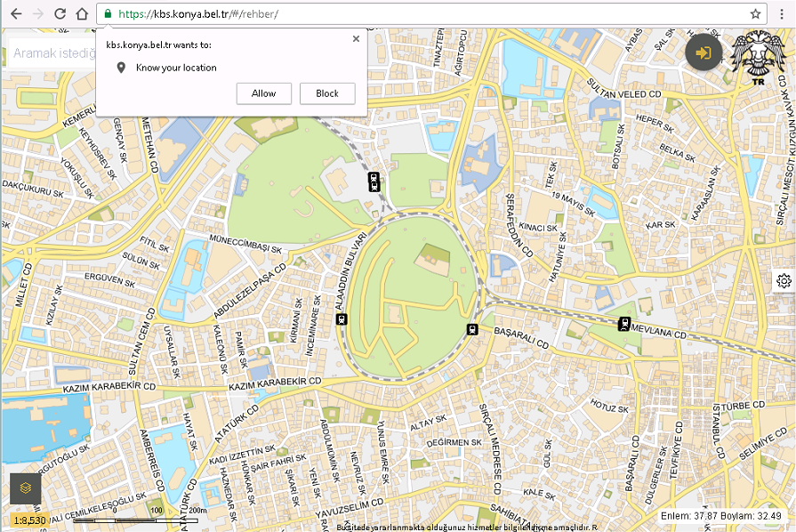The height and width of the screenshot is (532, 796).
Task: Click the browser back arrow
Action: 15,14
